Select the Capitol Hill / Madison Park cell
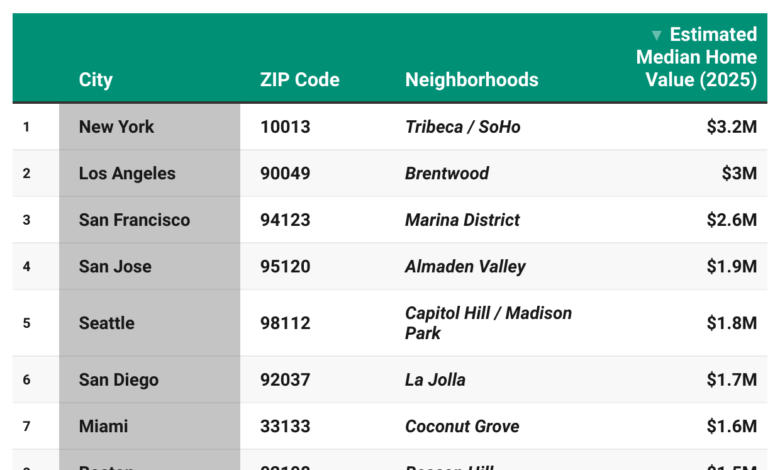The image size is (780, 470). click(488, 323)
